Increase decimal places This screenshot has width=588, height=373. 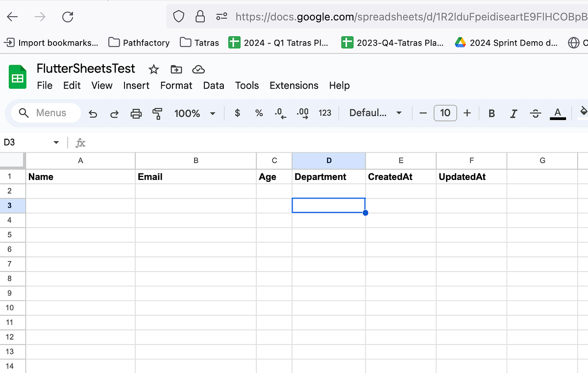tap(302, 113)
